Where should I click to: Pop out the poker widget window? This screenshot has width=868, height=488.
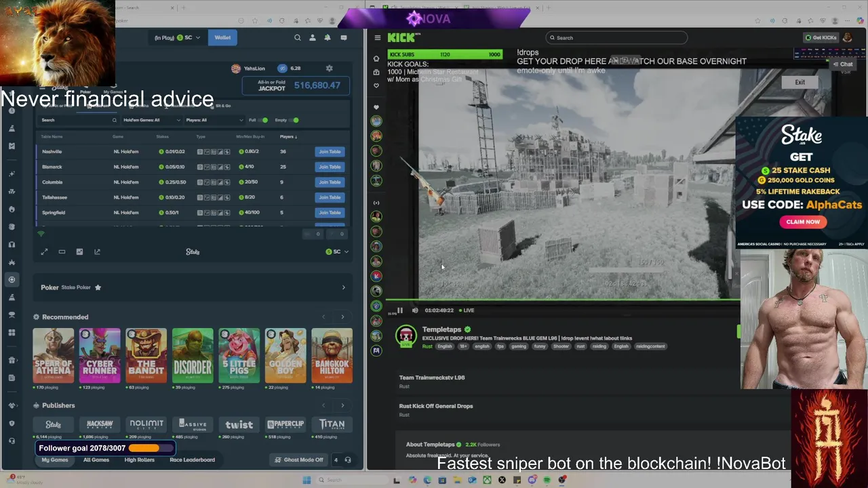click(97, 252)
